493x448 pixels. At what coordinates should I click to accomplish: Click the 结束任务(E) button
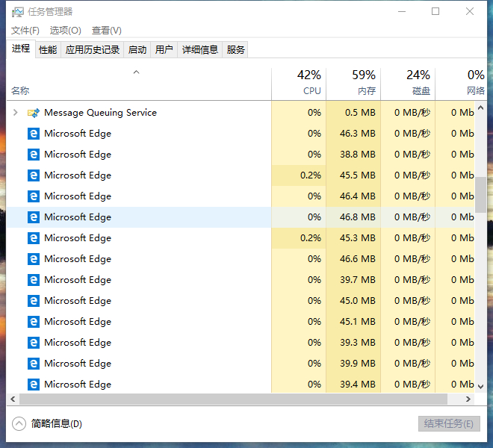(449, 424)
